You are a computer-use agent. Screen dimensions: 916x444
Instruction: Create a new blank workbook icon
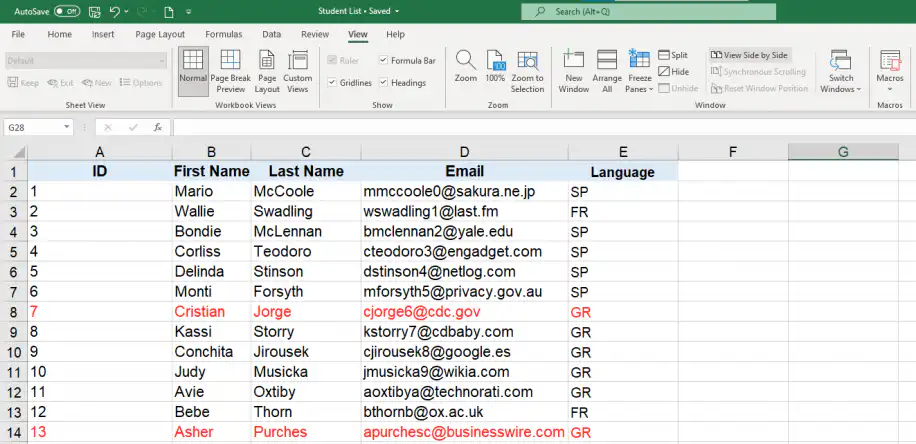169,12
